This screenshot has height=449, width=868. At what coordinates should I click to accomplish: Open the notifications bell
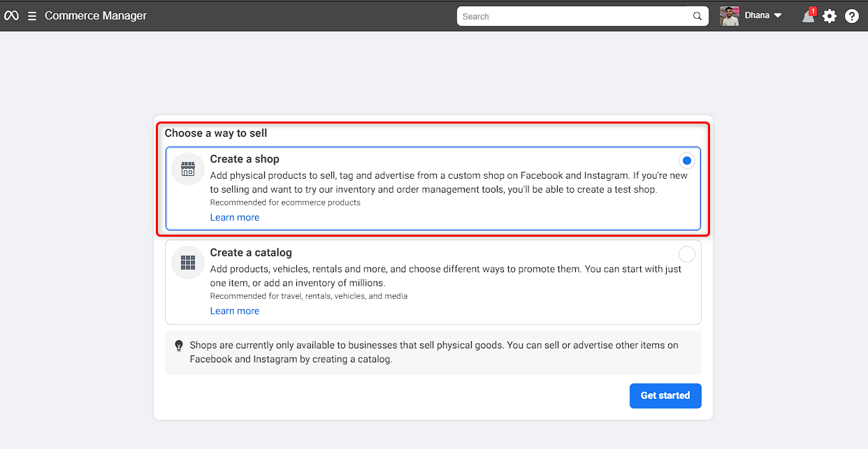809,15
